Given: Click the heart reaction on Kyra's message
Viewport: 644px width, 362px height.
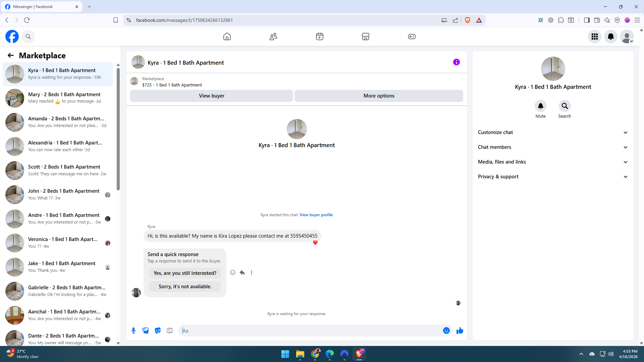Looking at the screenshot, I should (x=315, y=242).
